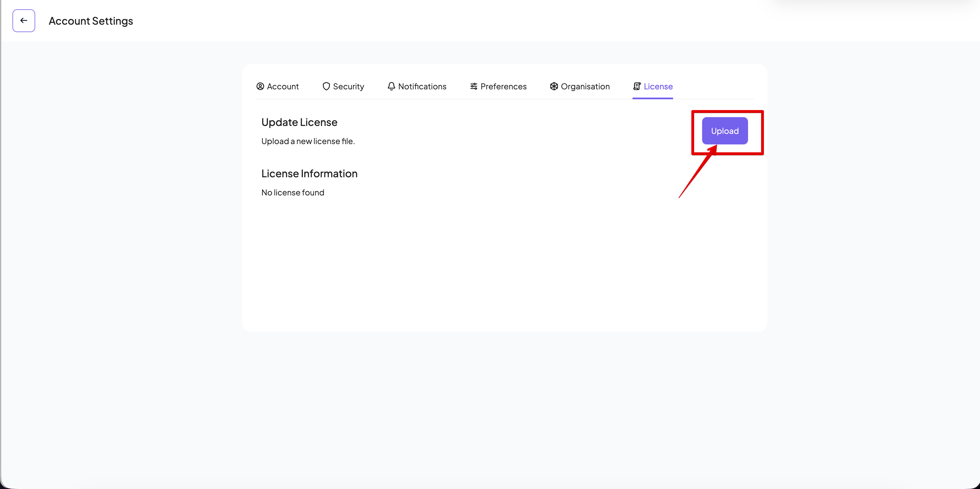Click the bell icon beside Notifications
The width and height of the screenshot is (980, 489).
coord(391,87)
